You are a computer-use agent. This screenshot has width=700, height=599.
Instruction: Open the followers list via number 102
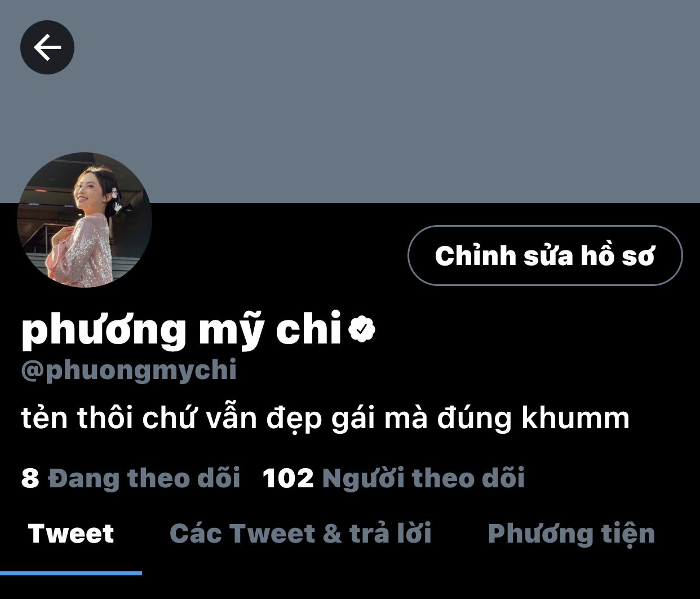point(288,478)
